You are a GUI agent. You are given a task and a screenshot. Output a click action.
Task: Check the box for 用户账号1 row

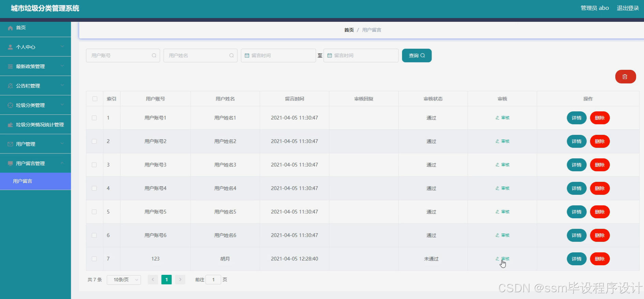[x=94, y=118]
